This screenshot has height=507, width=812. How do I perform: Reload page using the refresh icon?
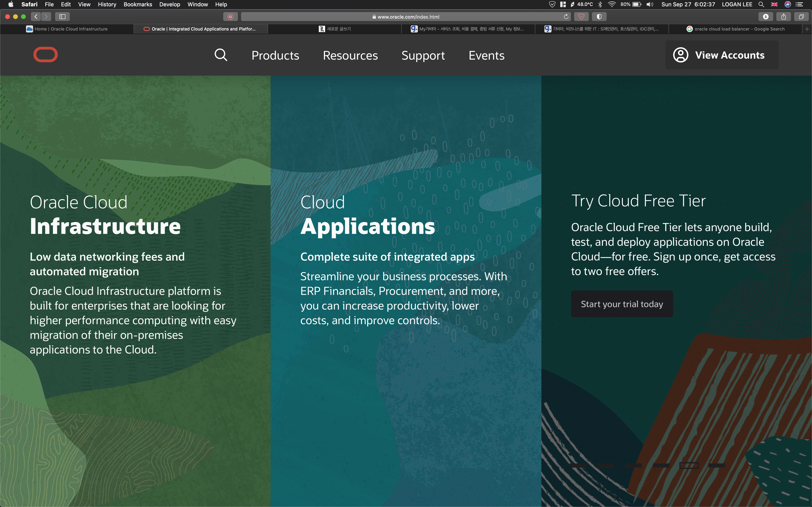pyautogui.click(x=566, y=17)
